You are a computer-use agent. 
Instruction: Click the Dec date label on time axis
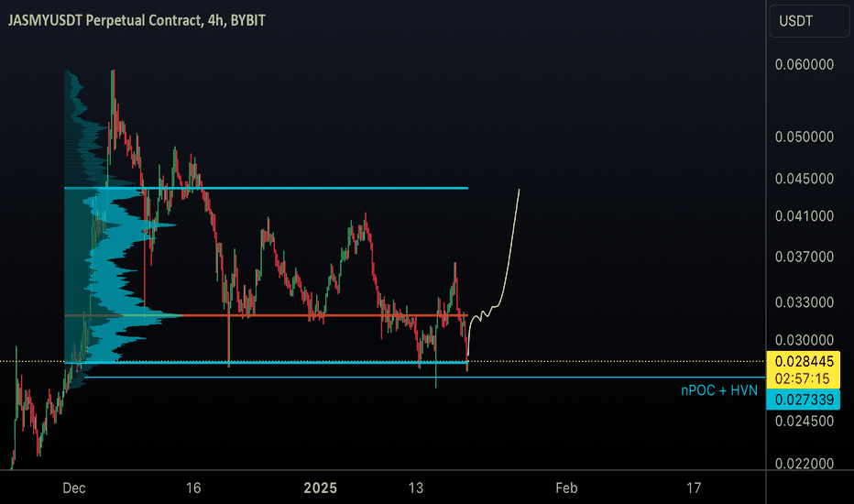point(74,488)
